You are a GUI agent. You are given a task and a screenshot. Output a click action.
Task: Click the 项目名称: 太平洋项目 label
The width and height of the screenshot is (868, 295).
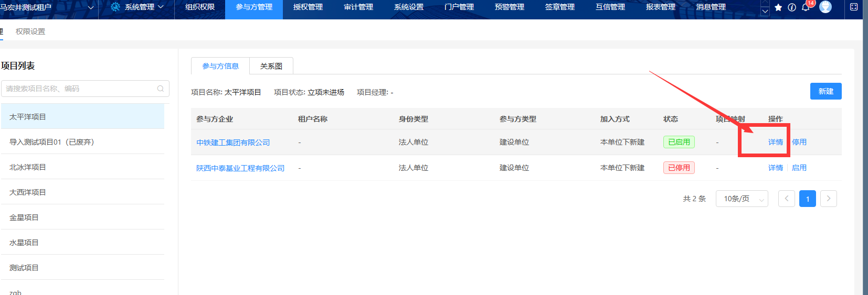(226, 92)
